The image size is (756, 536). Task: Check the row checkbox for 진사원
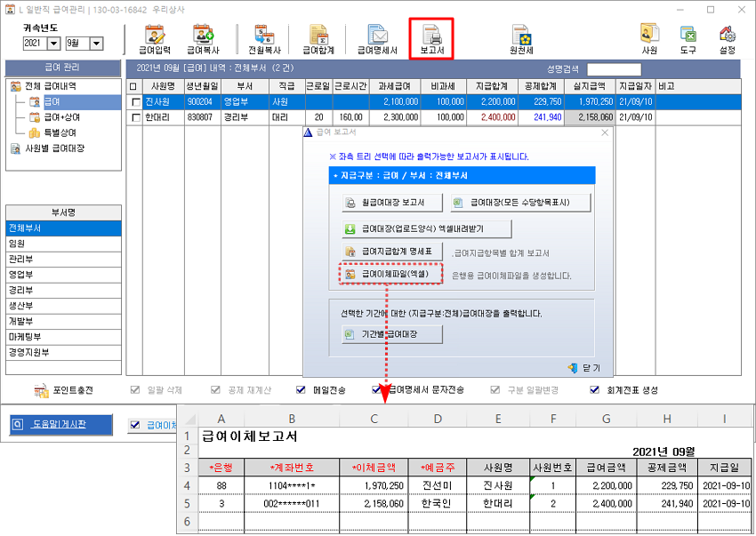[x=136, y=102]
